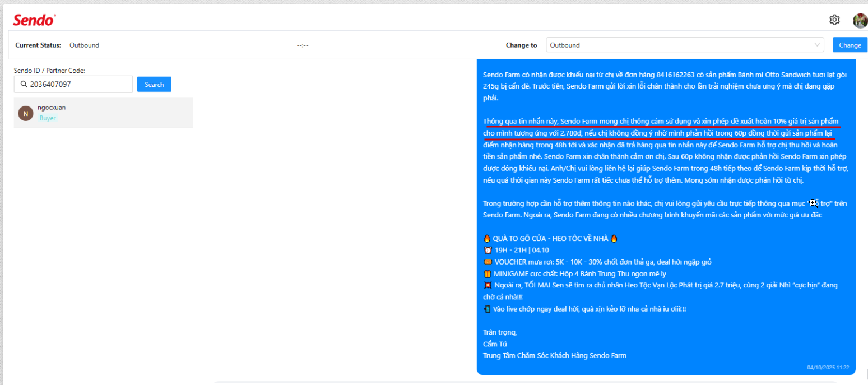Click the Outbound current status value

click(x=84, y=45)
